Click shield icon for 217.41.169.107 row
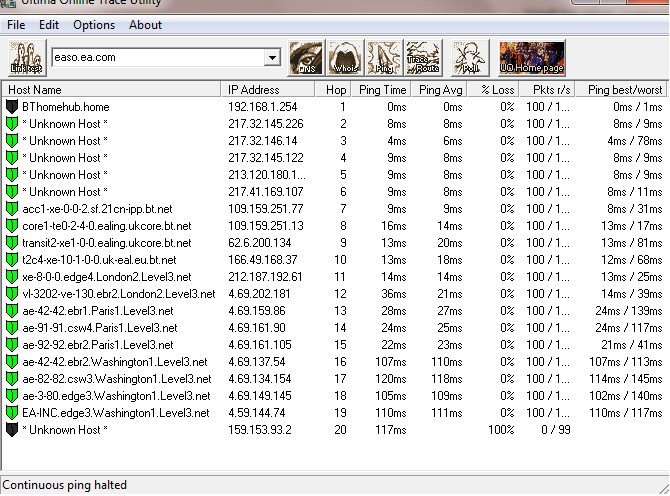 [x=12, y=192]
